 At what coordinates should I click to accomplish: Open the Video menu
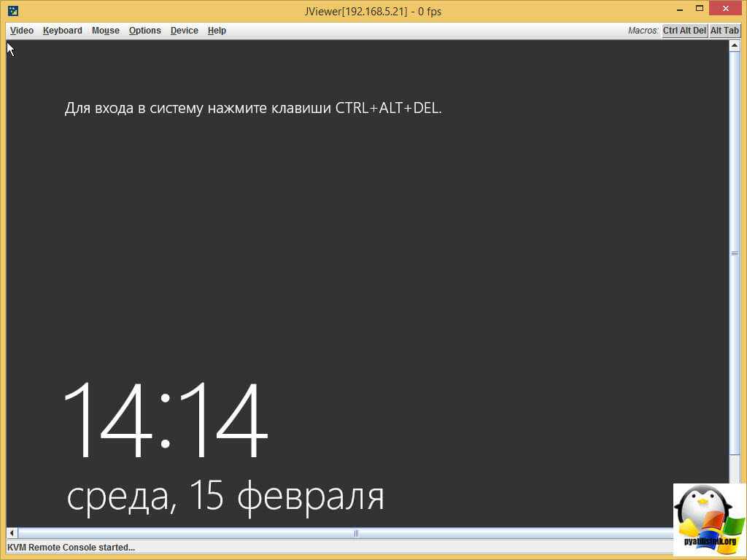(22, 31)
